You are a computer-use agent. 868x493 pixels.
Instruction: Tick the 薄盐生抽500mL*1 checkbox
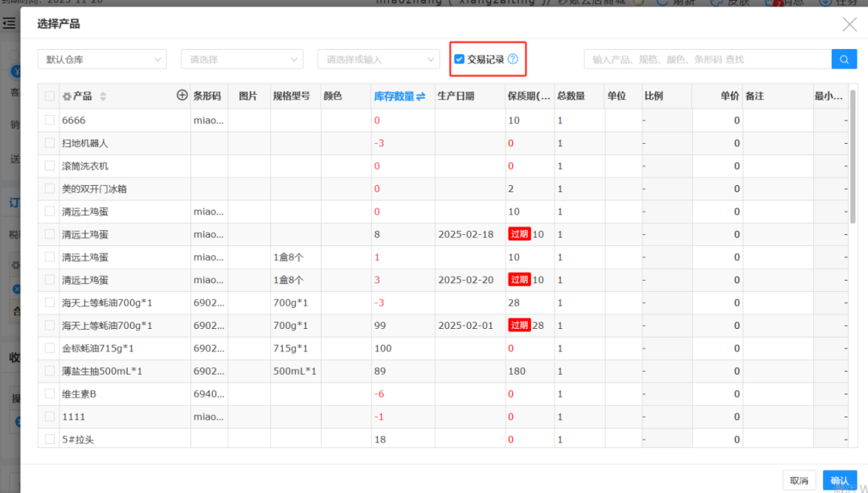click(x=50, y=371)
